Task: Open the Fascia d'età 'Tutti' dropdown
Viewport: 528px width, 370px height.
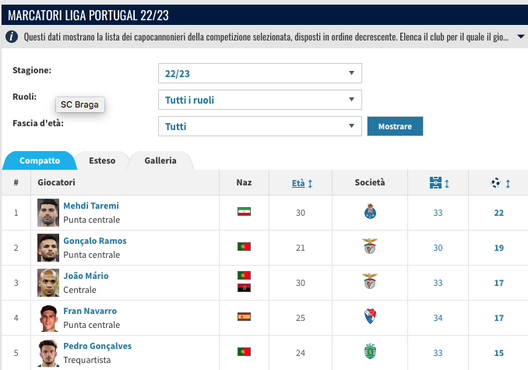Action: (x=260, y=126)
